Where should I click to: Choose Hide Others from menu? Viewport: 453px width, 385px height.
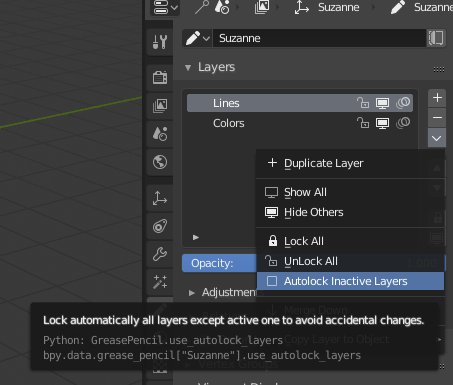(350, 212)
